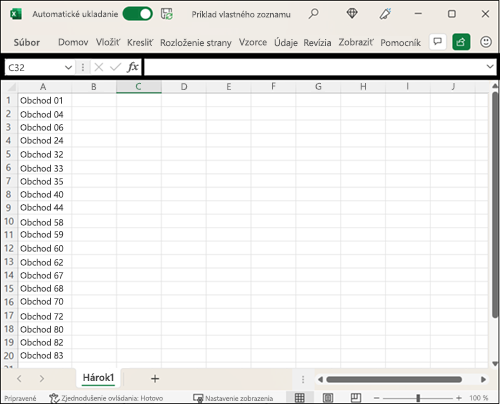Screen dimensions: 500x404
Task: Select cell containing Obchod 44
Action: [45, 208]
